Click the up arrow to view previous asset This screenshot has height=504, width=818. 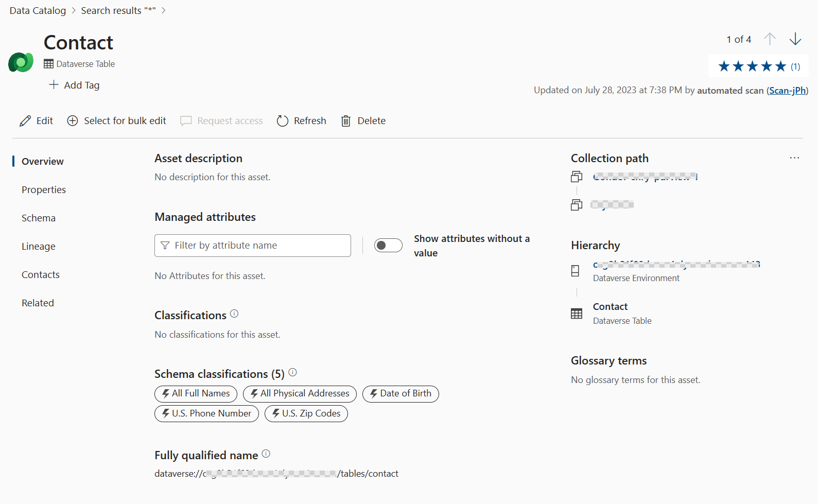[x=770, y=39]
